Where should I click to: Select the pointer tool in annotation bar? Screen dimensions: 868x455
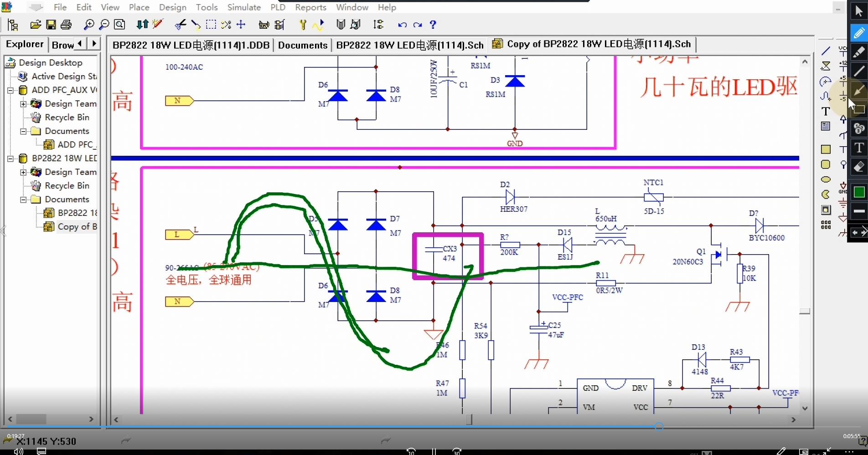[859, 11]
